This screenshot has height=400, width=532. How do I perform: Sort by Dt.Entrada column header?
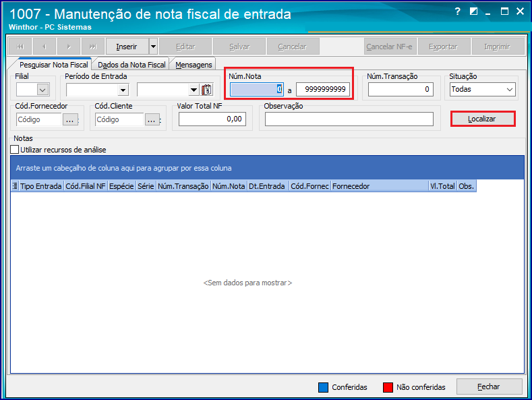click(x=267, y=186)
